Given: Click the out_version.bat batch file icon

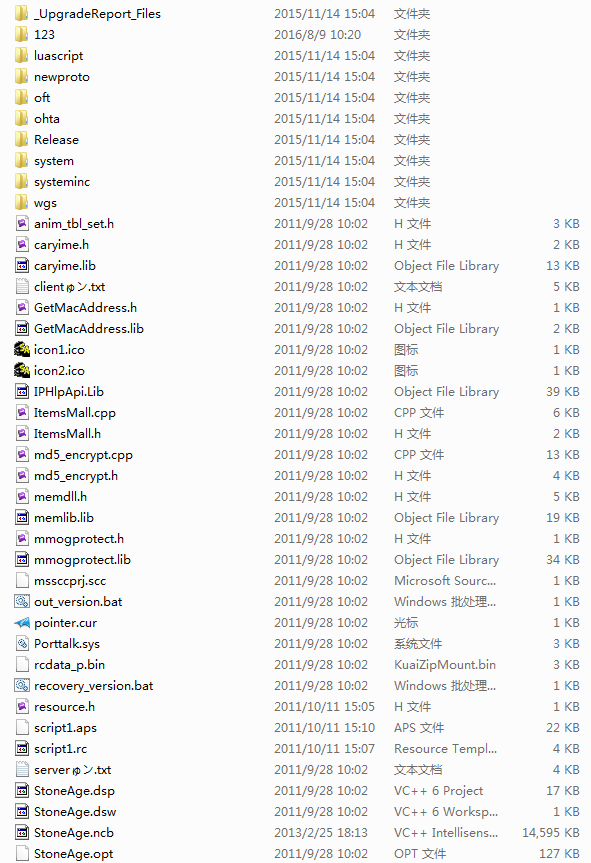Looking at the screenshot, I should (x=21, y=602).
